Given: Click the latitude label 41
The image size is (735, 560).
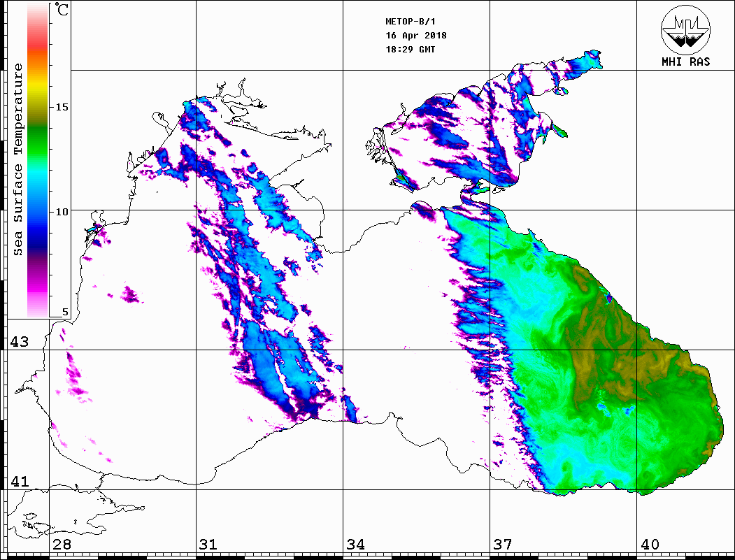Looking at the screenshot, I should pyautogui.click(x=19, y=482).
